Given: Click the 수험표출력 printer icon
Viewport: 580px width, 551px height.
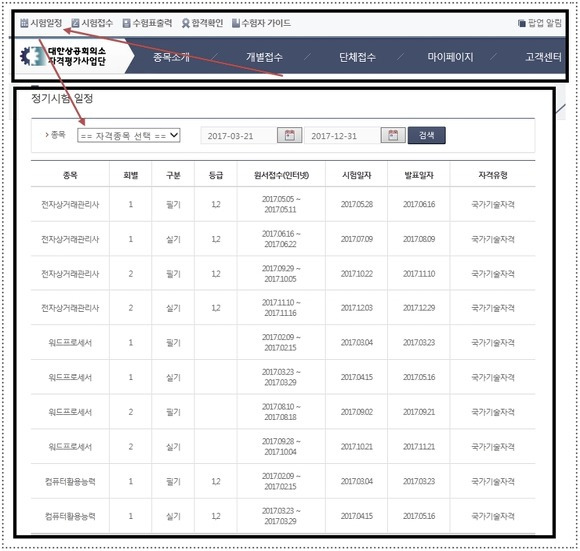Looking at the screenshot, I should [127, 23].
